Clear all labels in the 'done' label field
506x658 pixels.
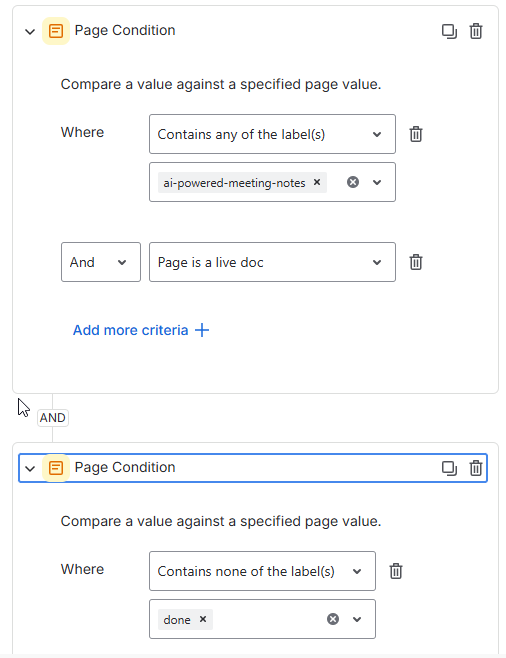coord(333,619)
